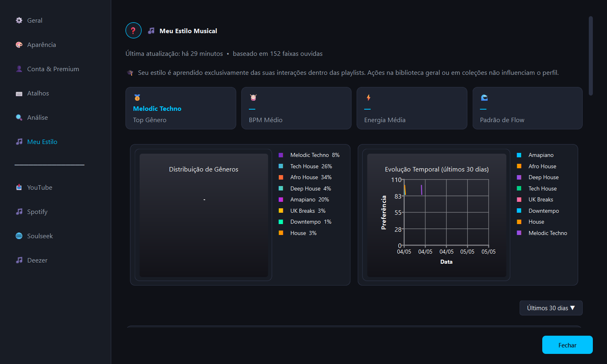The image size is (607, 364).
Task: Click the Atalhos keyboard icon
Action: [x=19, y=93]
